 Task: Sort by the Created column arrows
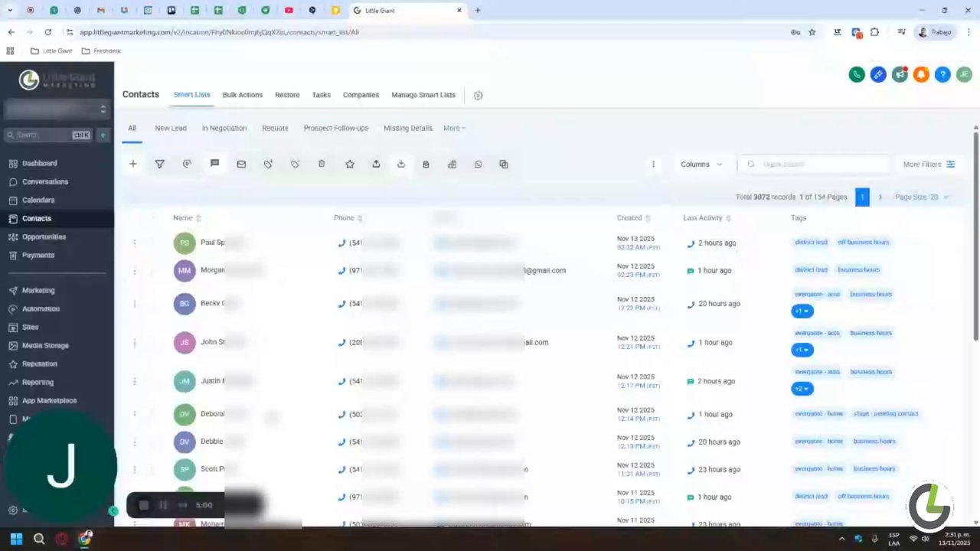click(x=648, y=218)
